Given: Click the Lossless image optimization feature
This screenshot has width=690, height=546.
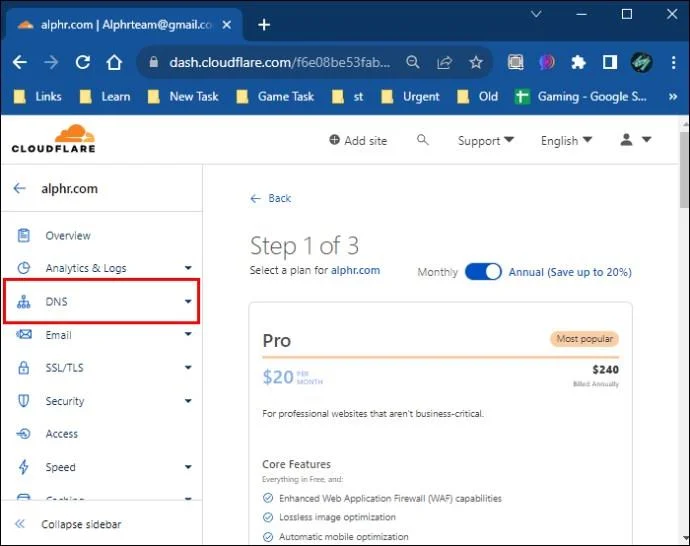Looking at the screenshot, I should pyautogui.click(x=337, y=517).
